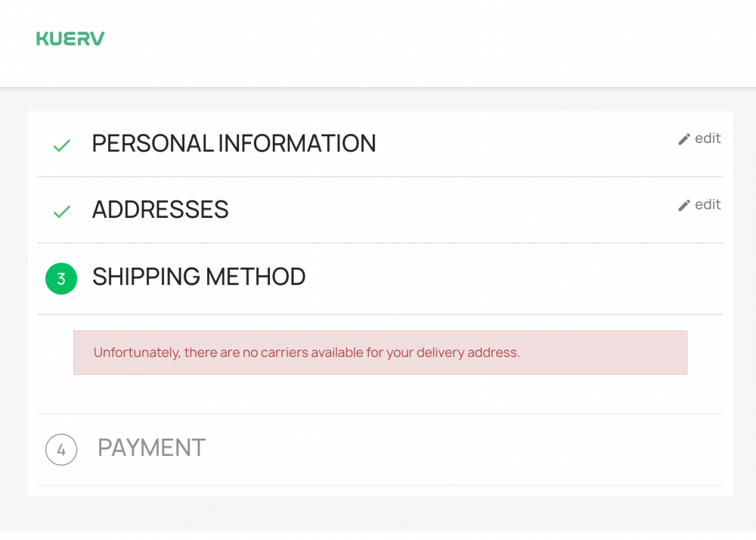Image resolution: width=756 pixels, height=540 pixels.
Task: Click the green checkmark beside Addresses
Action: tap(62, 212)
